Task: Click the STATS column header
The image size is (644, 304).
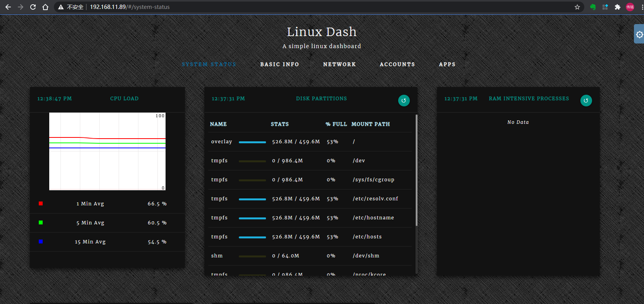Action: click(x=280, y=124)
